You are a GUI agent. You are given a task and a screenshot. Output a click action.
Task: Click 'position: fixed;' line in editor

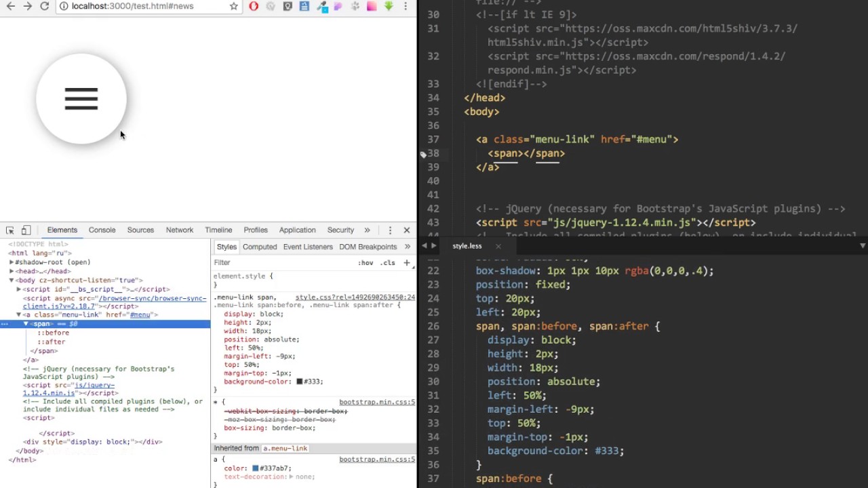[521, 285]
